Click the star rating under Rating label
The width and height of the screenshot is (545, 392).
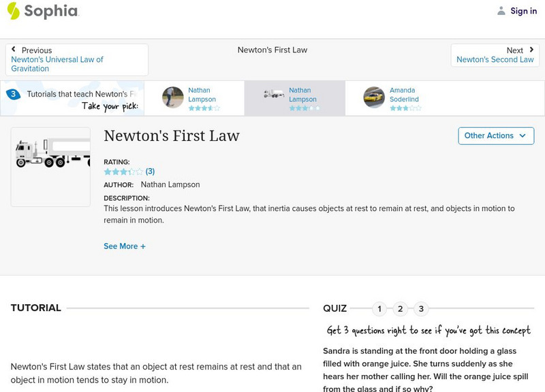tap(123, 171)
